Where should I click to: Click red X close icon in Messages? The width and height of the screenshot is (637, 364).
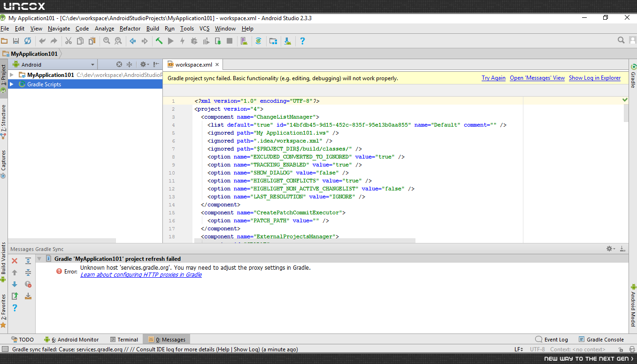coord(15,261)
